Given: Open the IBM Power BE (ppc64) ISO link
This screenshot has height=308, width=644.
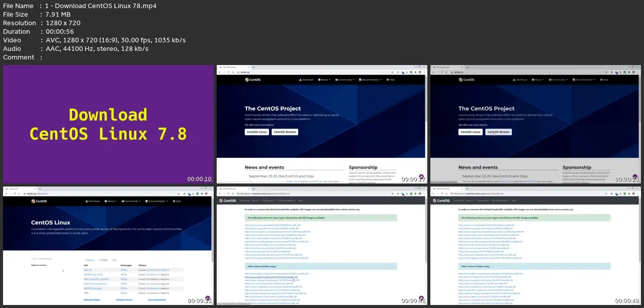Looking at the screenshot, I should point(96,279).
